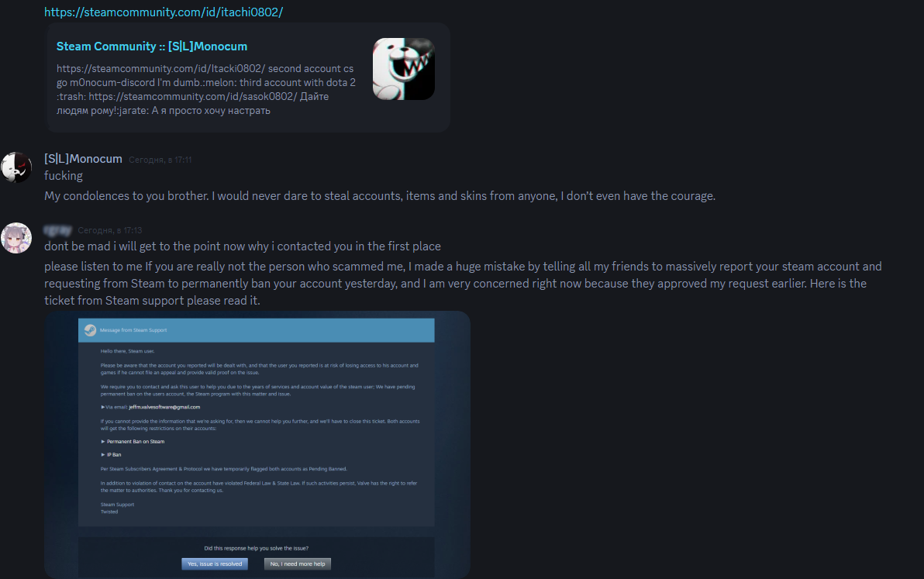
Task: Click the IP Ban bullet arrow
Action: point(103,455)
